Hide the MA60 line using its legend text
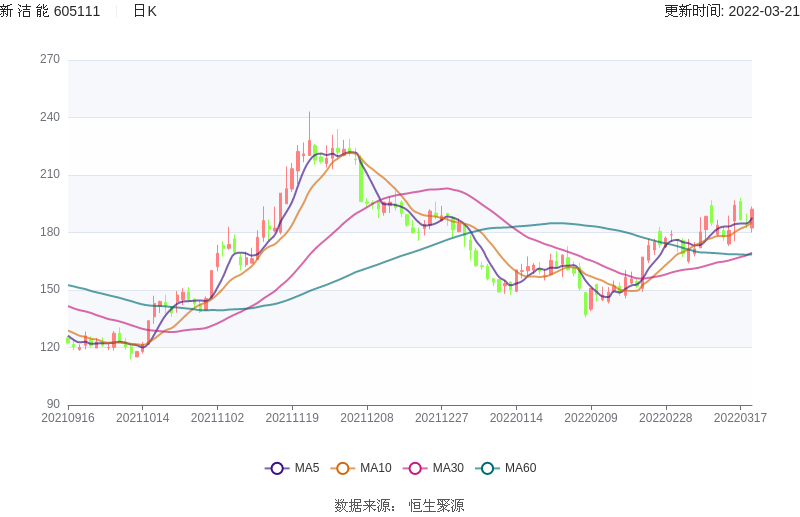Image resolution: width=800 pixels, height=517 pixels. pos(520,468)
